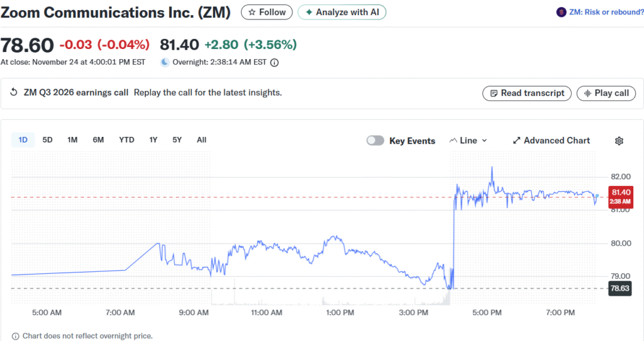Switch to the 6M range
The image size is (644, 341).
click(98, 140)
